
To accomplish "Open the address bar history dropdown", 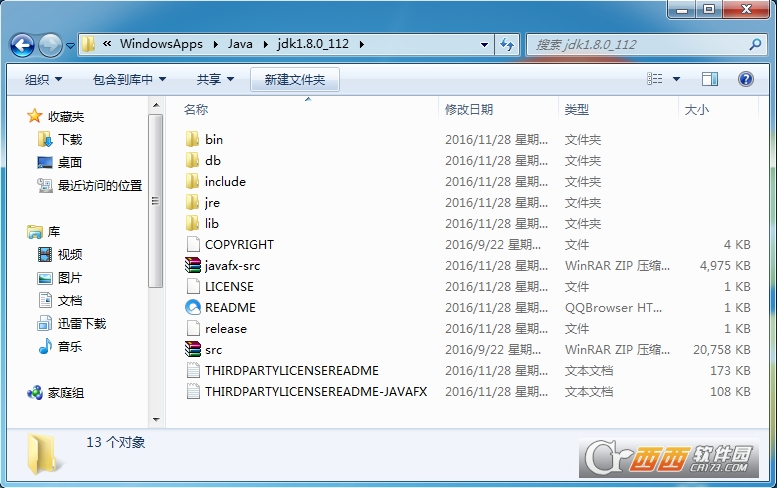I will tap(484, 45).
